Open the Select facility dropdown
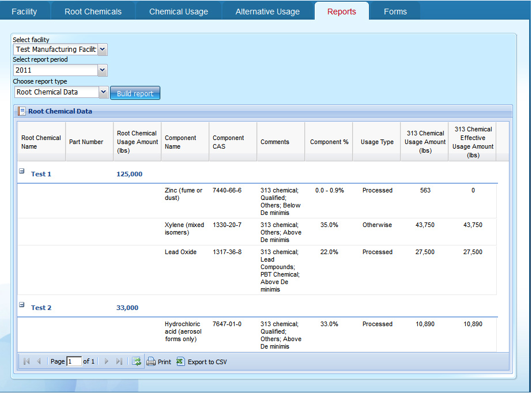Screen dimensions: 532x393 [103, 50]
